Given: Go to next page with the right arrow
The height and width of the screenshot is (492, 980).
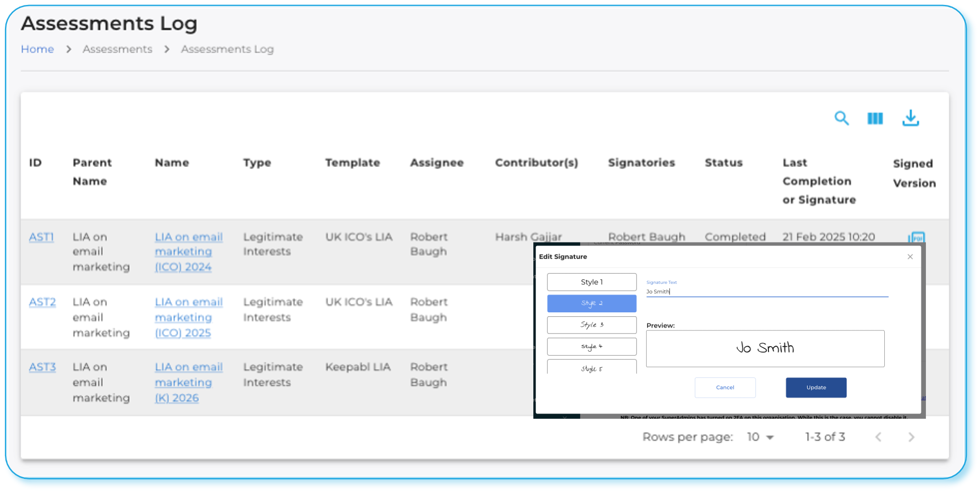Looking at the screenshot, I should [911, 436].
